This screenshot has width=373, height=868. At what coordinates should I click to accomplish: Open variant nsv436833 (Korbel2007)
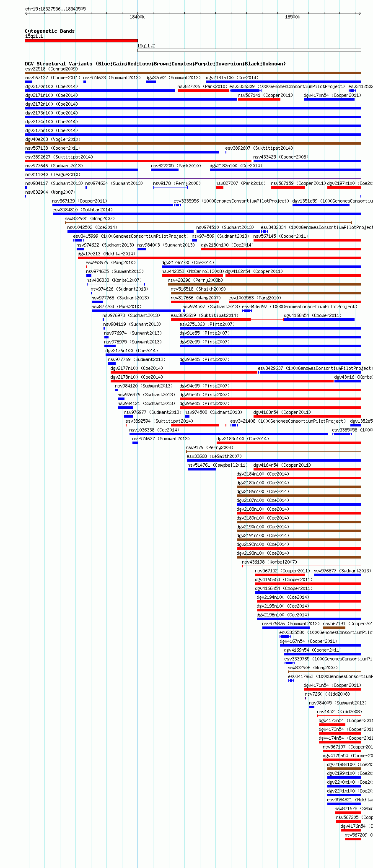point(114,280)
